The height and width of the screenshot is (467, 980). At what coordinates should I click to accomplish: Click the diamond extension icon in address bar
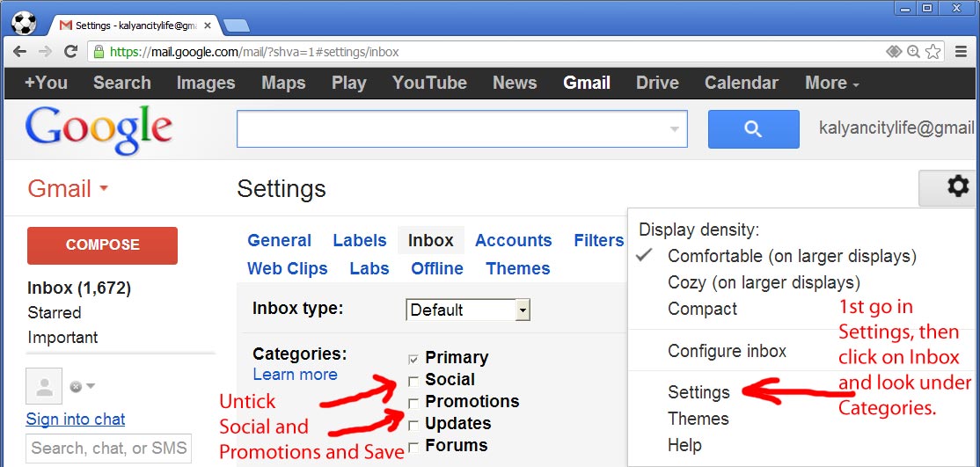coord(895,51)
